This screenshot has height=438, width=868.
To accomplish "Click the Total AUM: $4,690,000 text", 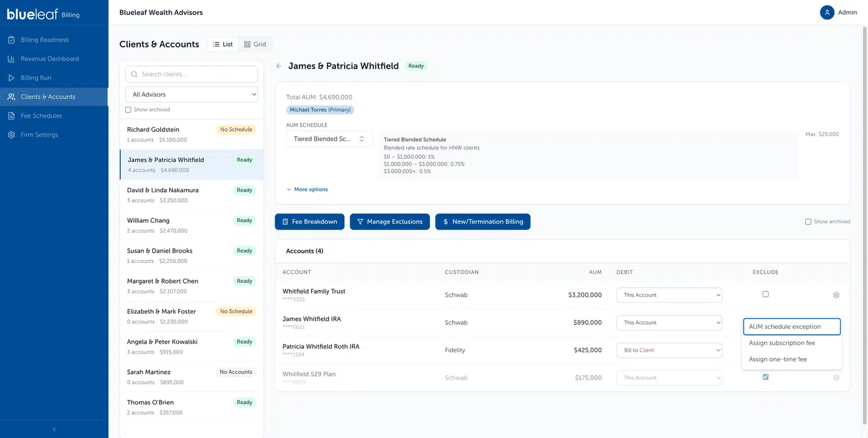I will click(x=319, y=97).
